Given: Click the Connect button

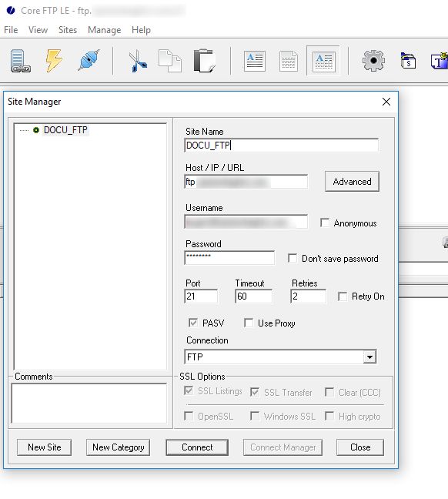Looking at the screenshot, I should point(197,447).
